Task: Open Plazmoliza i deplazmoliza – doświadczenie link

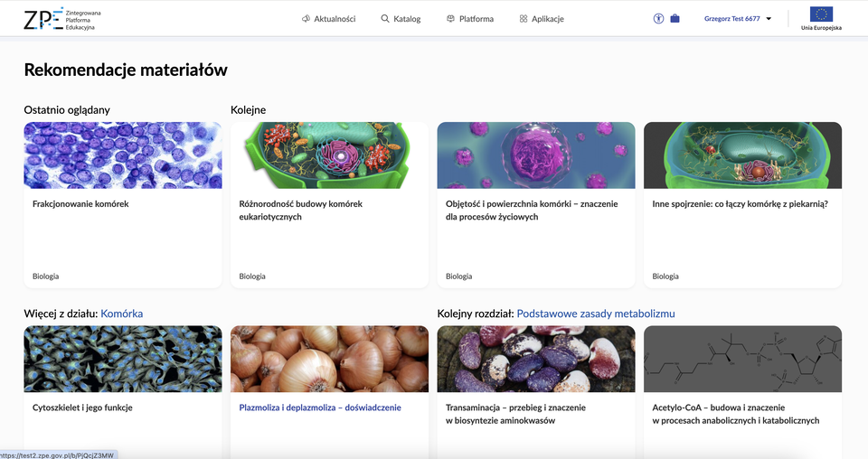Action: tap(319, 407)
